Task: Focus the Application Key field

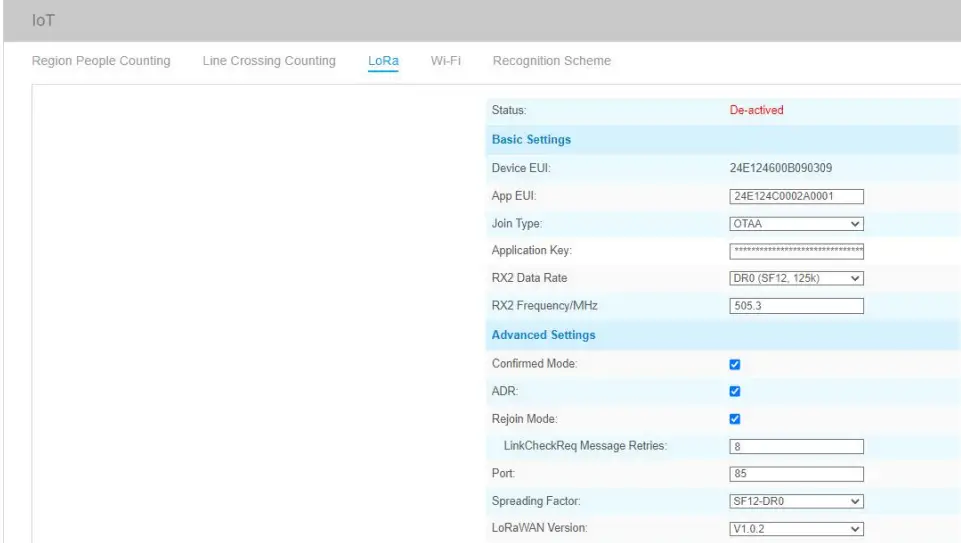Action: tap(797, 251)
